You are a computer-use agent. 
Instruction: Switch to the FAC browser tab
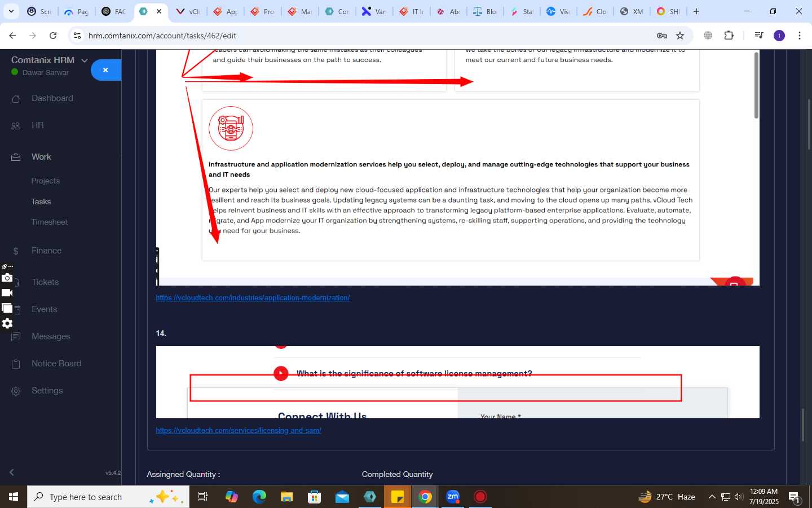(114, 11)
